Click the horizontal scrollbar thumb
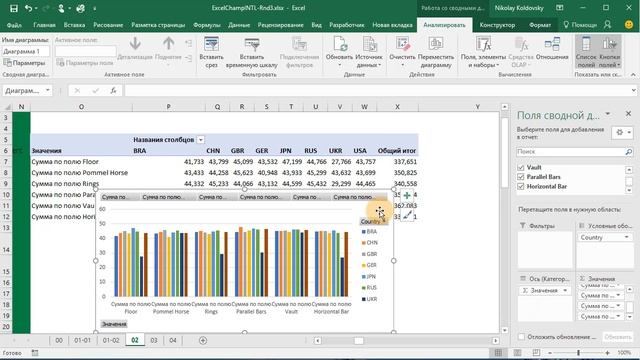640x360 pixels. (x=359, y=340)
